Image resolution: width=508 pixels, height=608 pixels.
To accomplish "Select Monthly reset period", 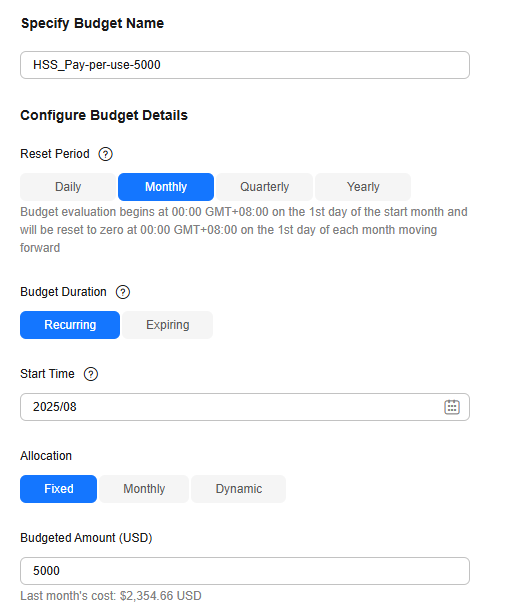I will (x=166, y=187).
